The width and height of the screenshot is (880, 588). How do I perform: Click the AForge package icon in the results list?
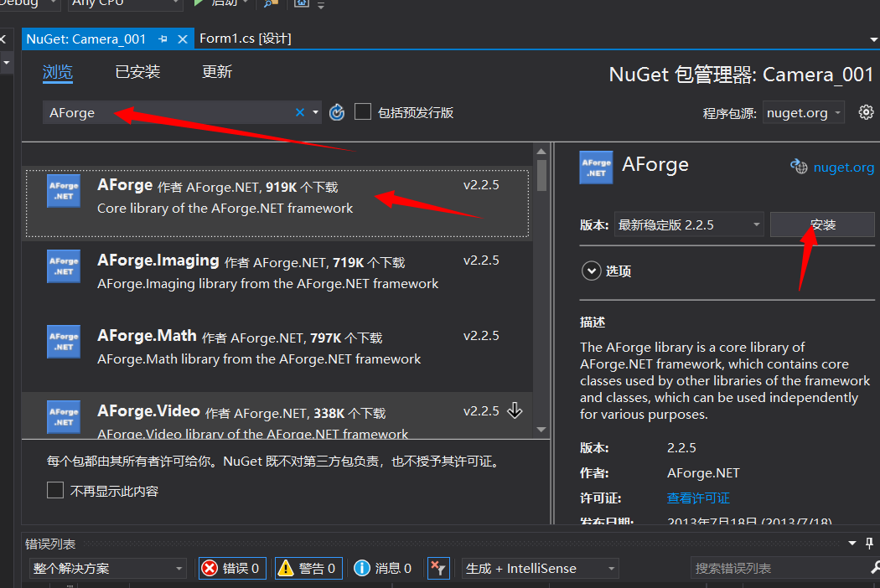64,191
